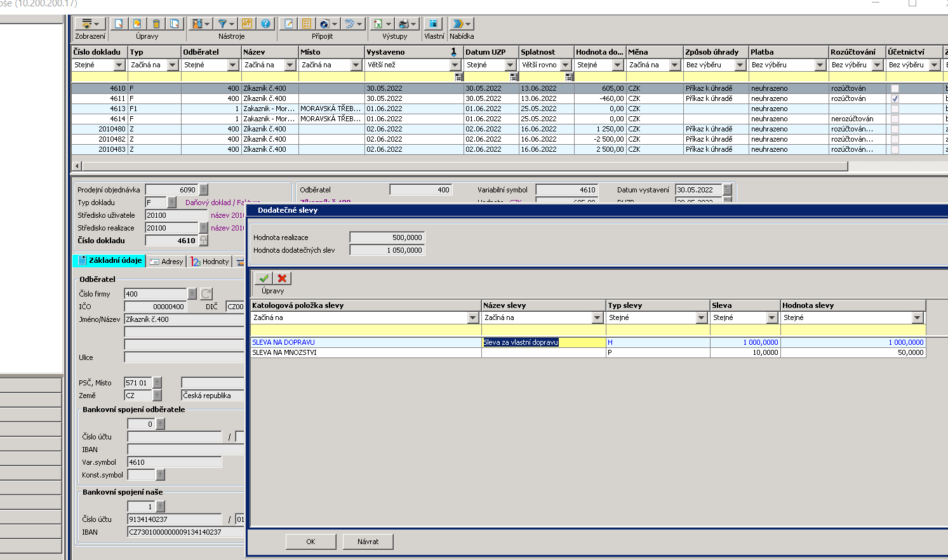This screenshot has height=560, width=948.
Task: Open Vystaveno filter condition dropdown
Action: point(455,65)
